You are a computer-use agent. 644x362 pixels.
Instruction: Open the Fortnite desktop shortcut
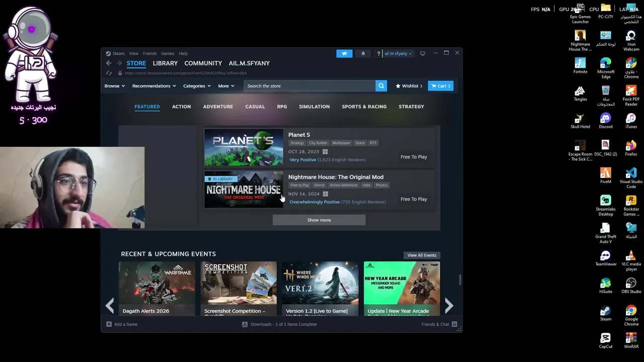pos(580,66)
